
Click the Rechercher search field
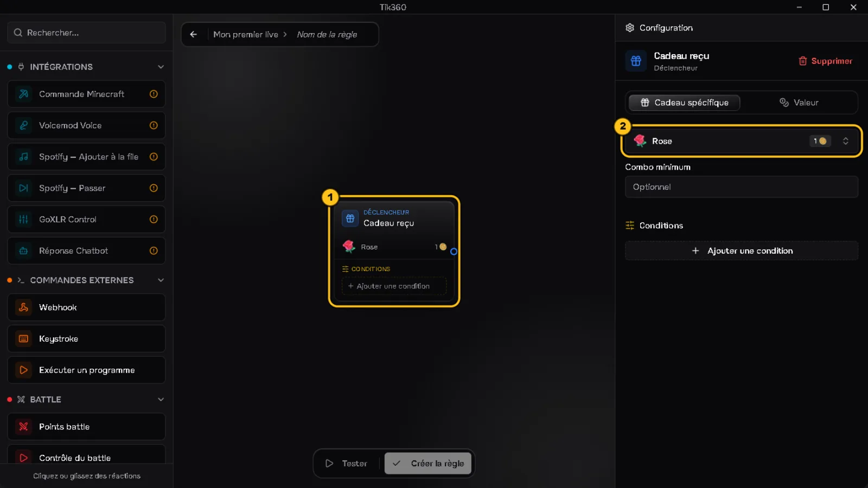(86, 33)
